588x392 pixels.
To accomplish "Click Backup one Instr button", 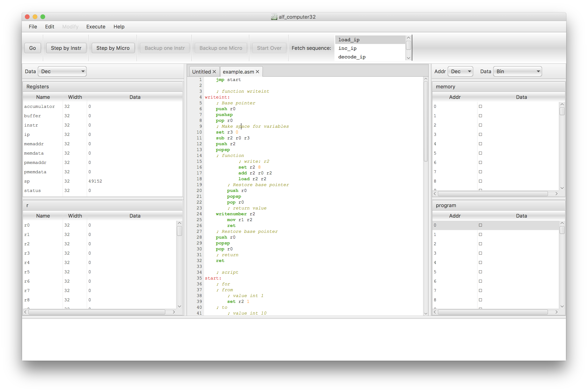I will 164,48.
